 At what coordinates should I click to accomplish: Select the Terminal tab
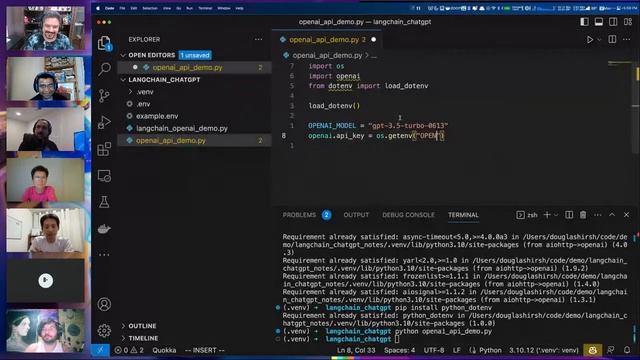463,215
